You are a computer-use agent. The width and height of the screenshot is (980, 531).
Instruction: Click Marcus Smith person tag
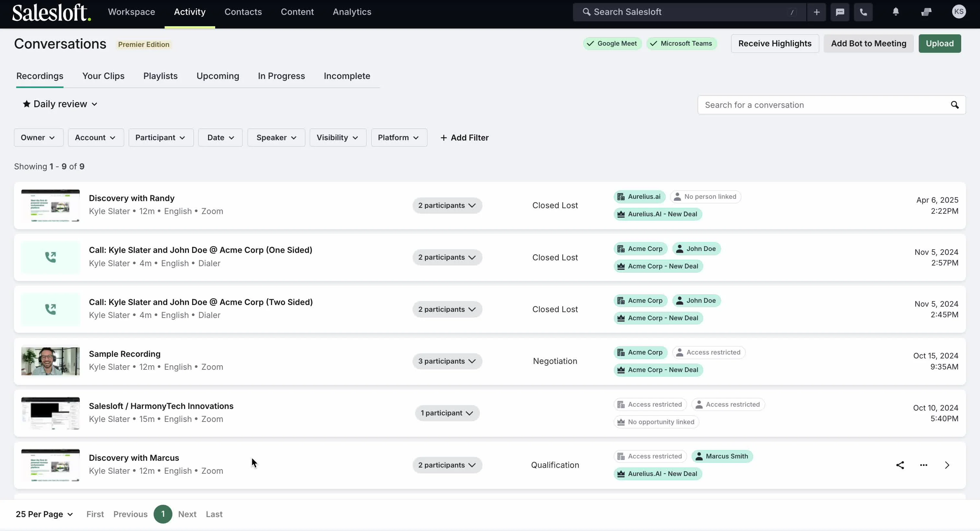722,456
